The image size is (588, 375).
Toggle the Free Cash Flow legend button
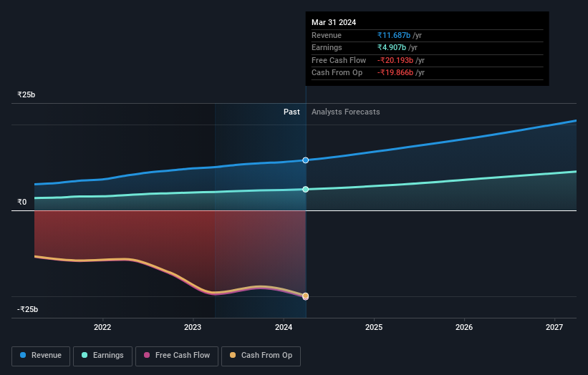pyautogui.click(x=177, y=356)
